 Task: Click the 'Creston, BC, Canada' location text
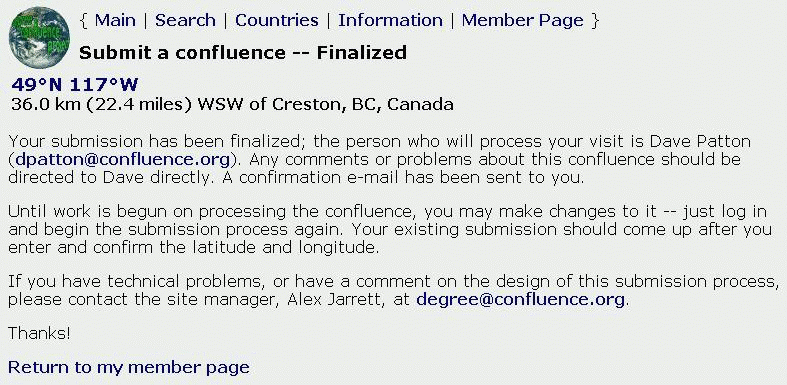tap(363, 104)
